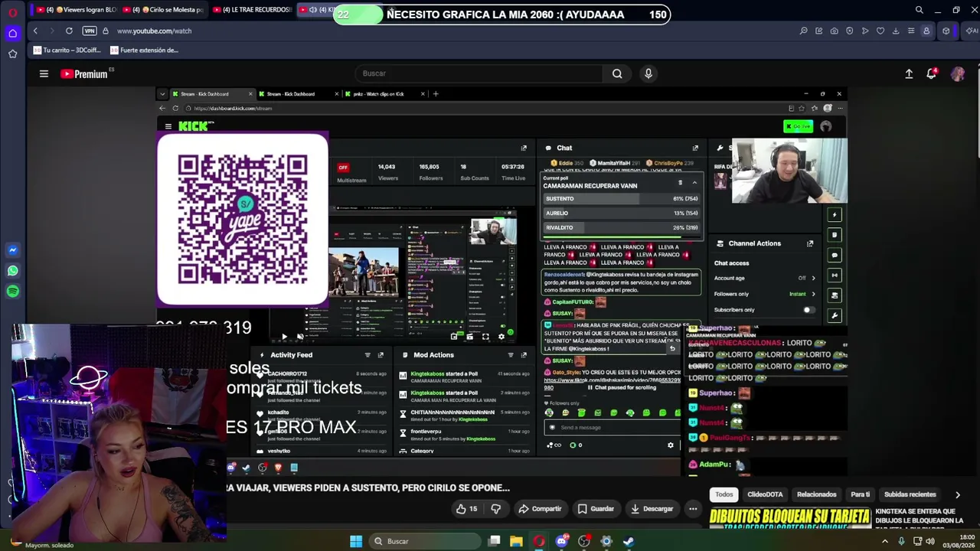Viewport: 980px width, 551px height.
Task: Open Kick dashboard hamburger menu
Action: tap(168, 126)
